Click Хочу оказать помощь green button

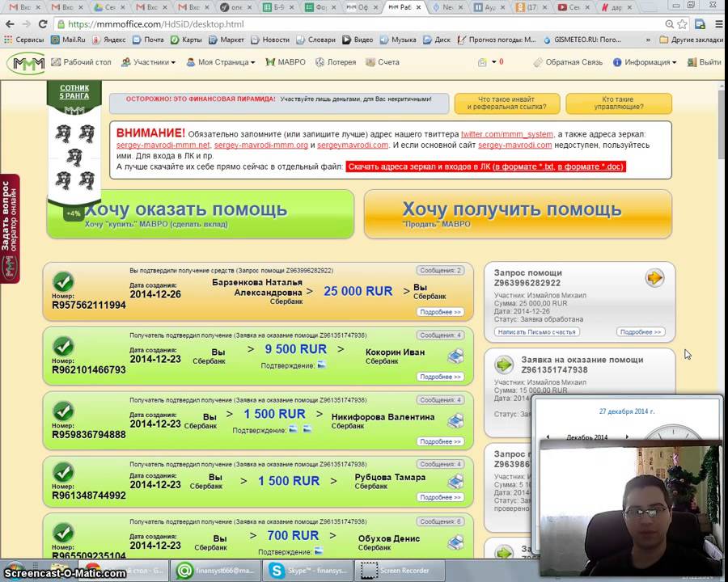point(201,214)
